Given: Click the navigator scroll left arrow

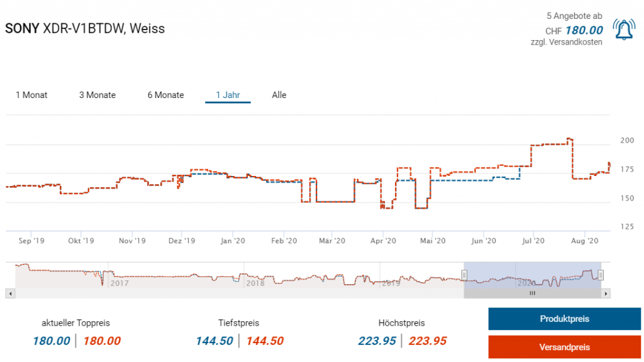Looking at the screenshot, I should point(9,293).
